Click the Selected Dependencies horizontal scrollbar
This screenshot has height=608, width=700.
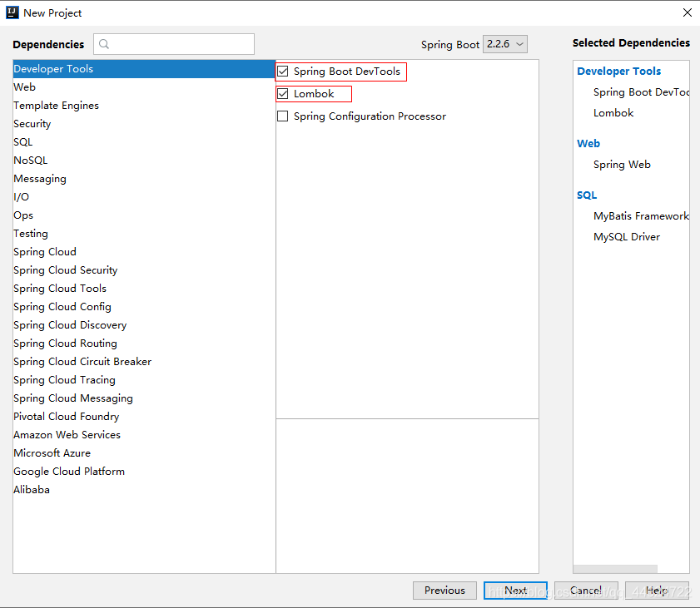(x=615, y=567)
